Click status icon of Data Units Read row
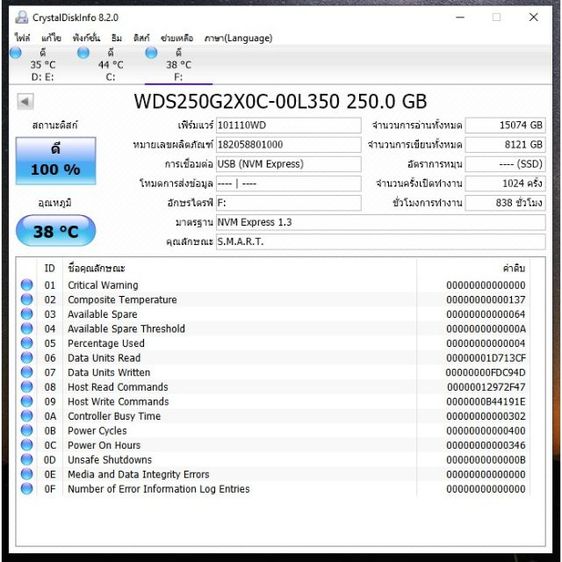The width and height of the screenshot is (562, 562). click(27, 358)
